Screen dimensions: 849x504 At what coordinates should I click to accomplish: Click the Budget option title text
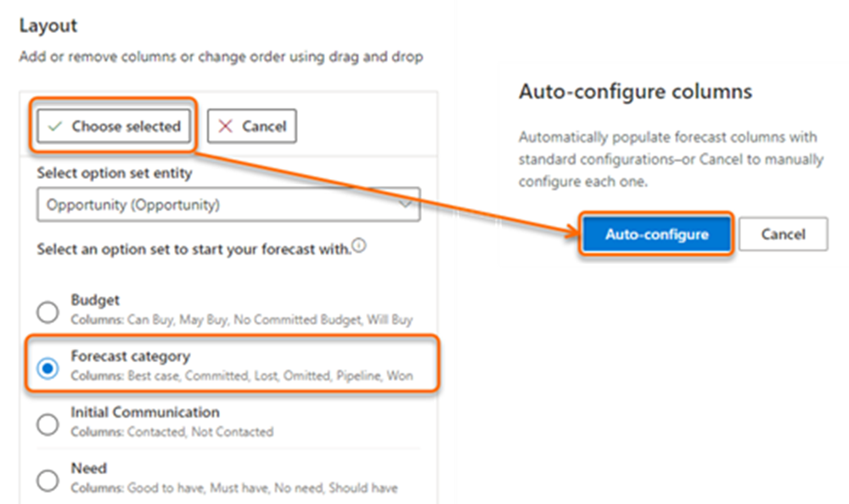coord(95,300)
